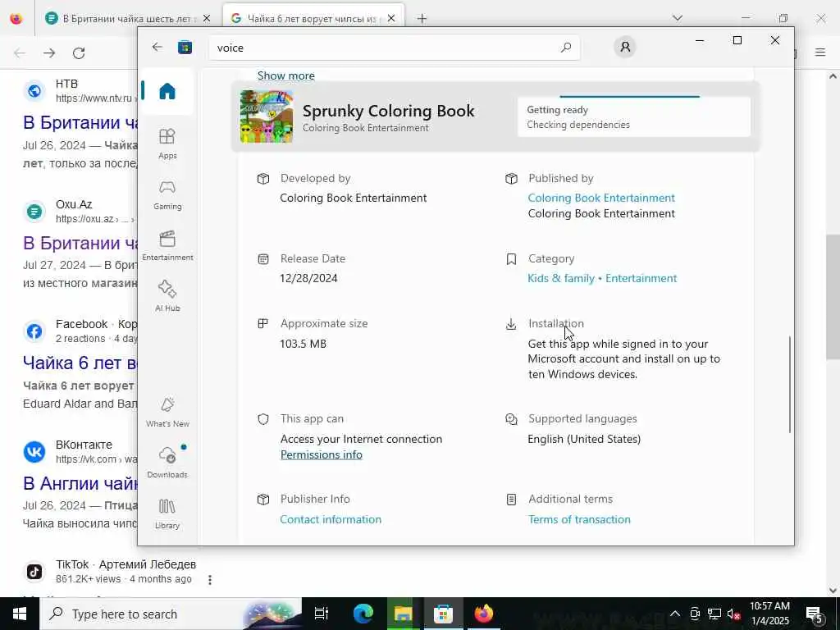Viewport: 840px width, 630px height.
Task: Go to Microsoft Store Home
Action: tap(167, 91)
